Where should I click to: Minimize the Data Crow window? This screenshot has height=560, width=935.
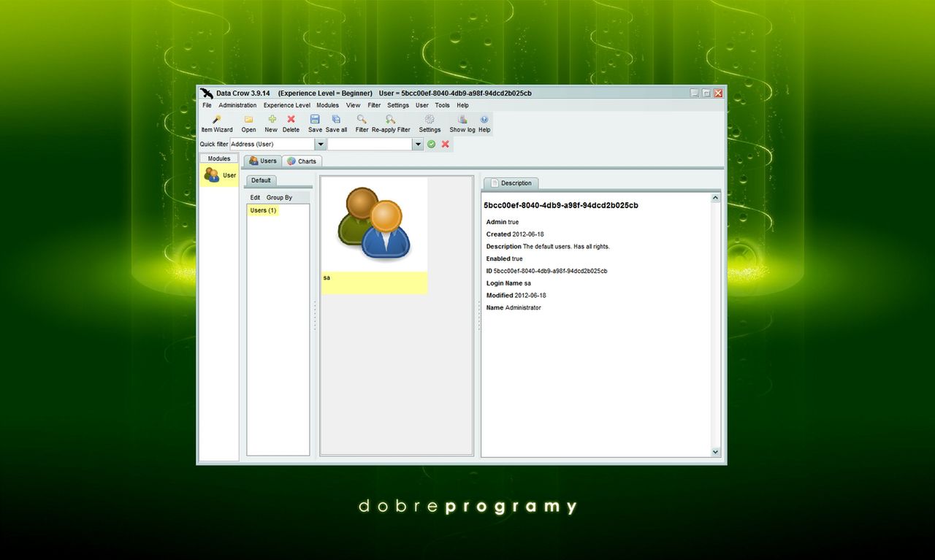tap(695, 93)
